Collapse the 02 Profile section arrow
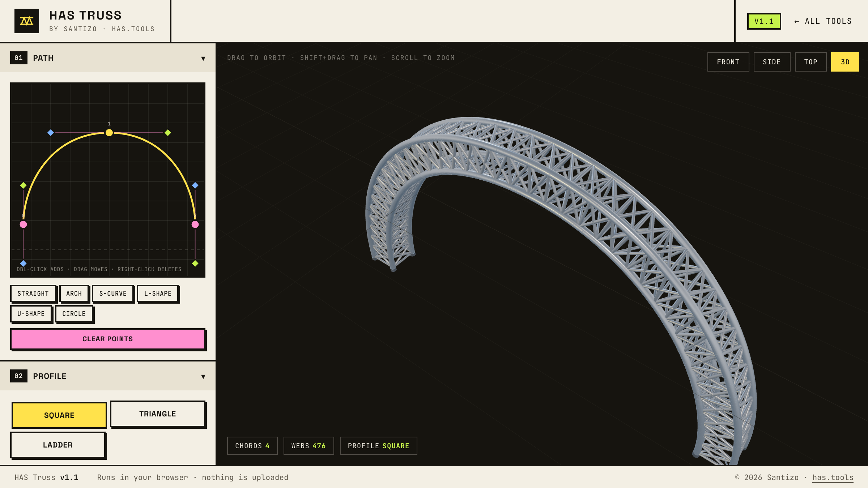 click(x=203, y=377)
